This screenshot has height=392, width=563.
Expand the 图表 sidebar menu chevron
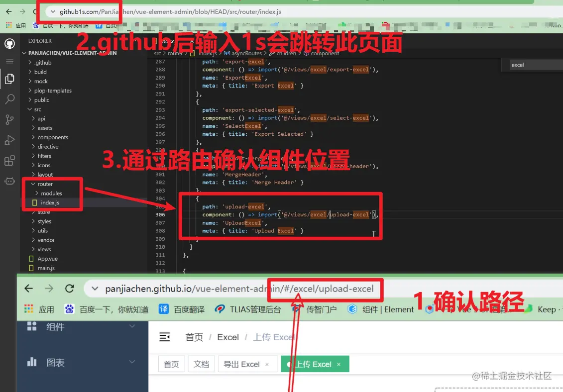click(x=132, y=362)
